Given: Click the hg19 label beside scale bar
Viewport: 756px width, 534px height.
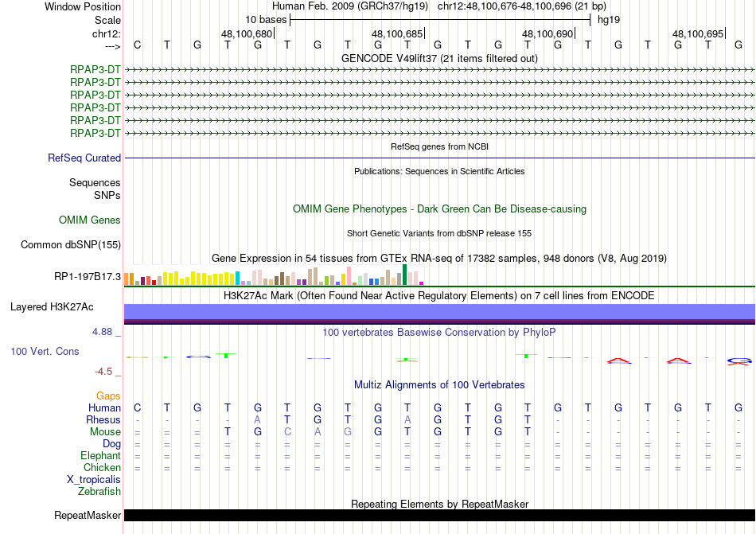Looking at the screenshot, I should (x=609, y=20).
